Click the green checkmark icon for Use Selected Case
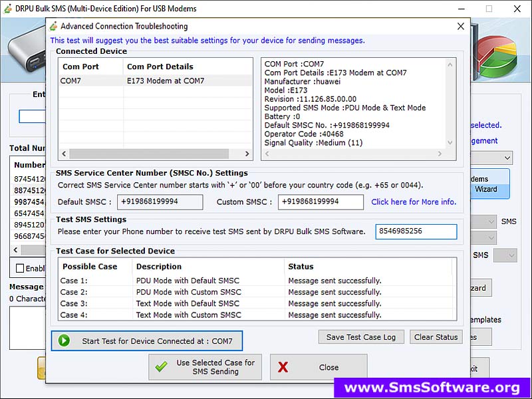Screen dimensions: 532x399 pos(160,367)
